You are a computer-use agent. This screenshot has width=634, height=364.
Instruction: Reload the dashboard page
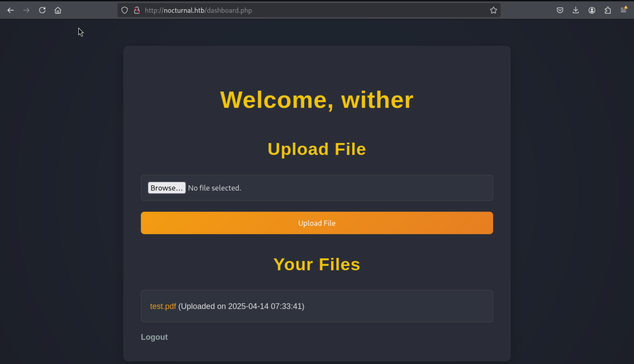(x=42, y=10)
